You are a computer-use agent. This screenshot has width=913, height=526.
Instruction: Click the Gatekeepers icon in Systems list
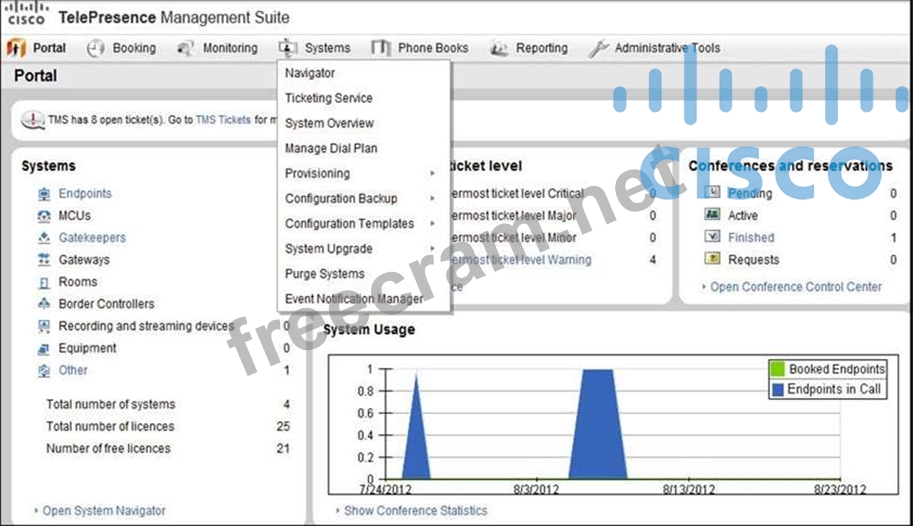pyautogui.click(x=43, y=238)
